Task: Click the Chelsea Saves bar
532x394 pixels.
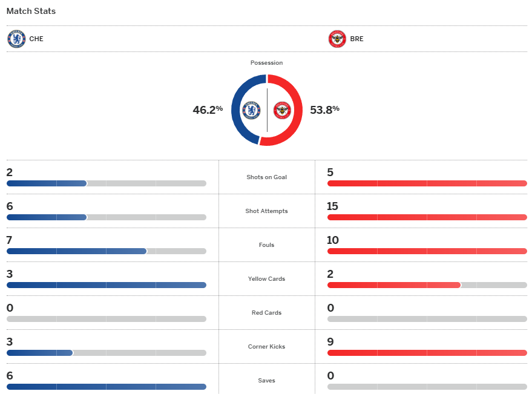Action: tap(106, 387)
